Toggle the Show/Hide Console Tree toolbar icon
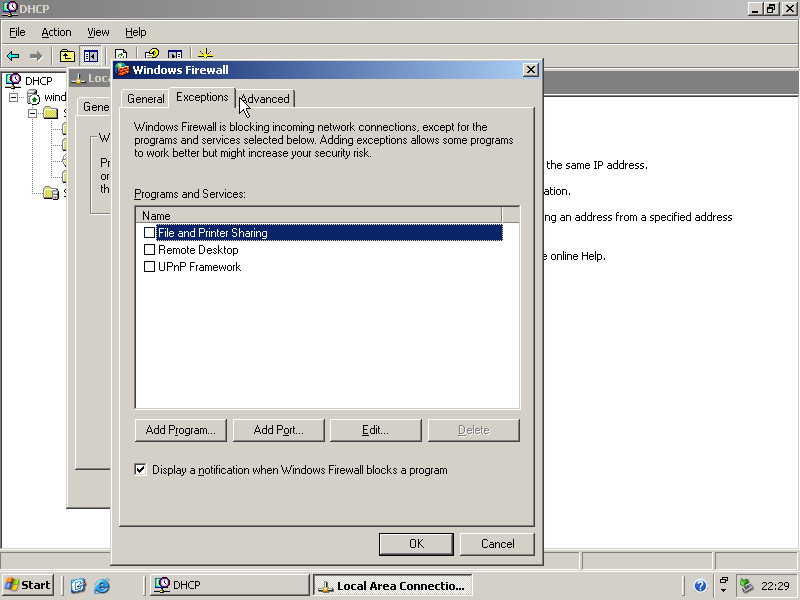The height and width of the screenshot is (600, 800). (91, 56)
